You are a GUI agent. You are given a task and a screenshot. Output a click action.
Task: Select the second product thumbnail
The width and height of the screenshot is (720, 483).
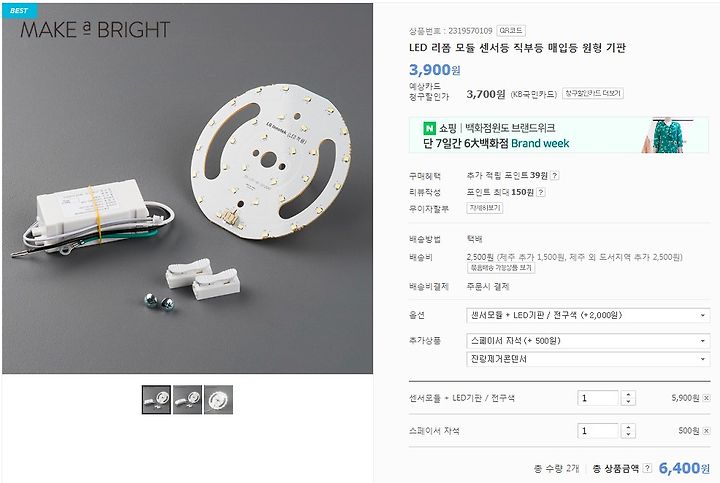(187, 399)
